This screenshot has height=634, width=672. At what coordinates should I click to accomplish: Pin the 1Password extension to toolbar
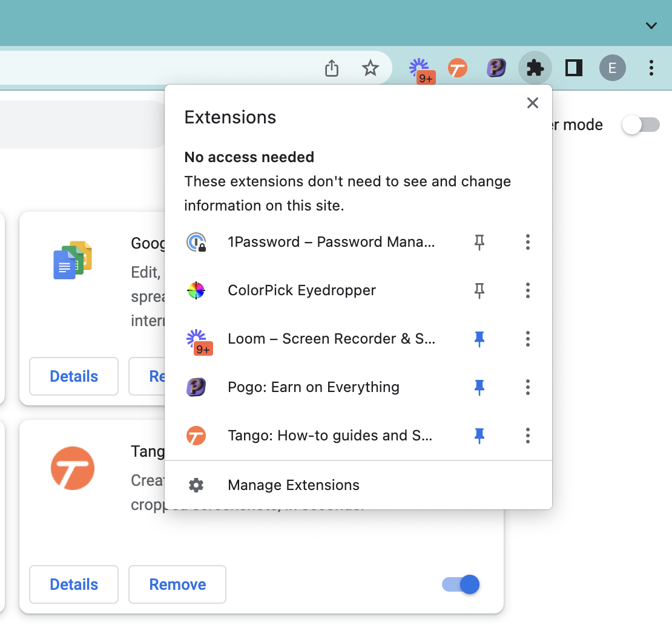(x=479, y=243)
